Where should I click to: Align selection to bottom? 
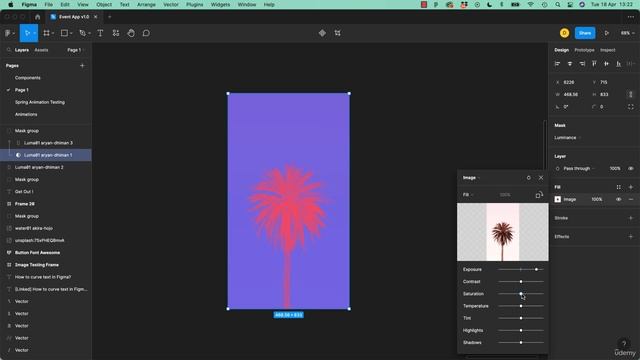[619, 64]
